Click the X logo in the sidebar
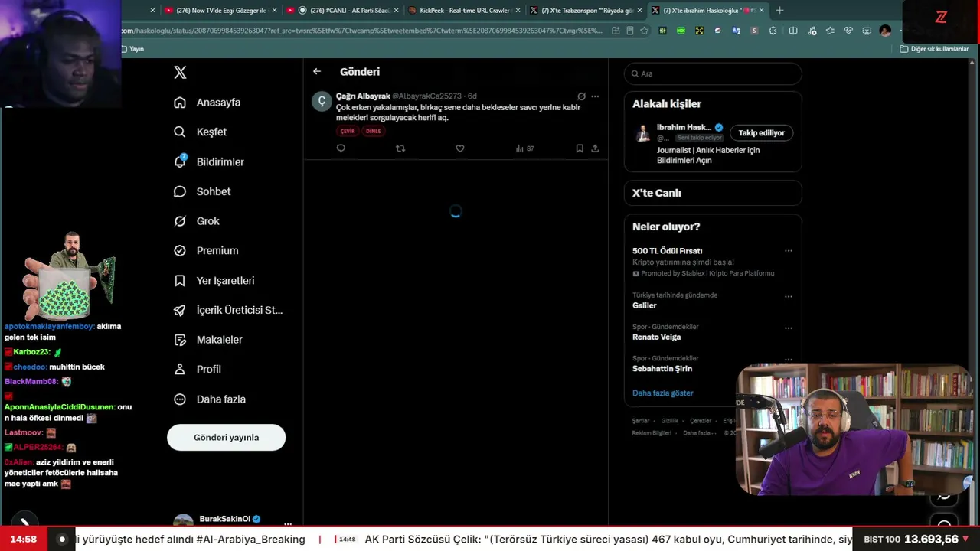Viewport: 980px width, 551px height. [180, 73]
